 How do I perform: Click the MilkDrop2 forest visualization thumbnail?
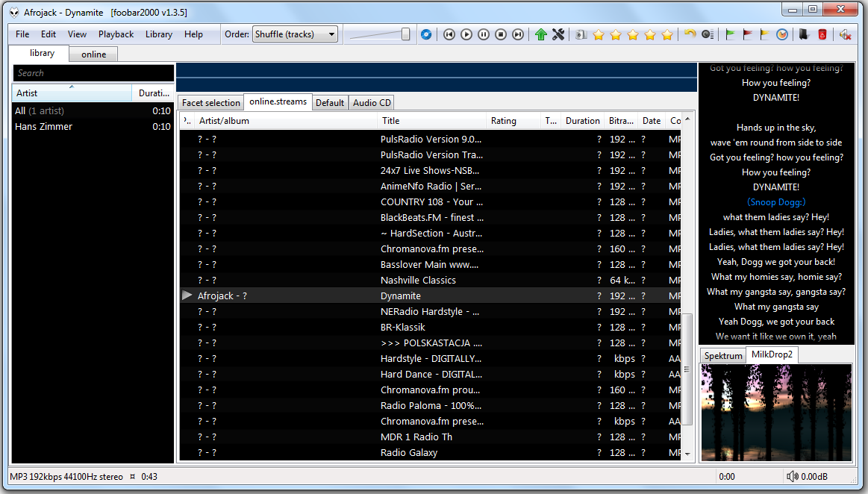coord(776,412)
